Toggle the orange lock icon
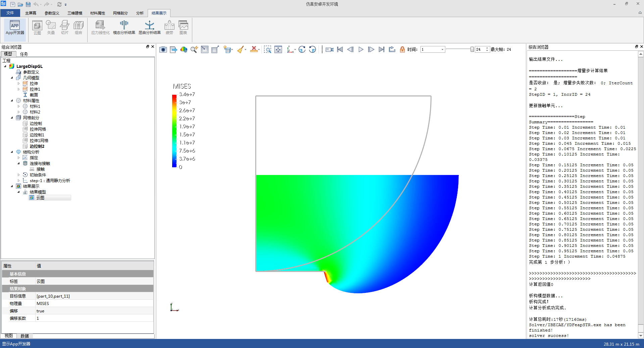Screen dimensions: 644x348 [x=402, y=50]
